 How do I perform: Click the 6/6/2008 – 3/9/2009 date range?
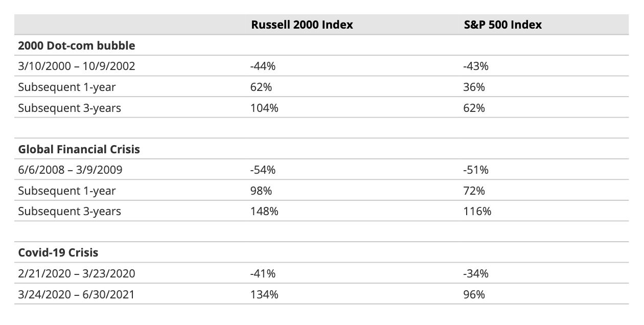click(x=70, y=170)
